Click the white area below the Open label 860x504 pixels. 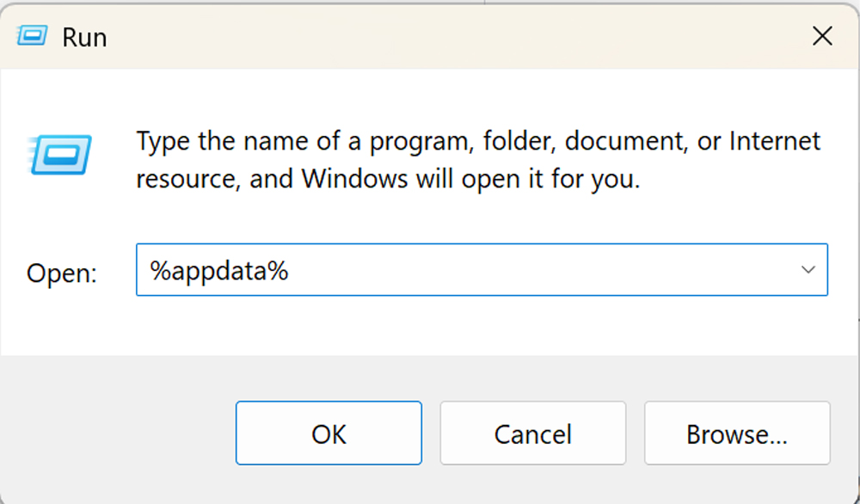tap(62, 327)
